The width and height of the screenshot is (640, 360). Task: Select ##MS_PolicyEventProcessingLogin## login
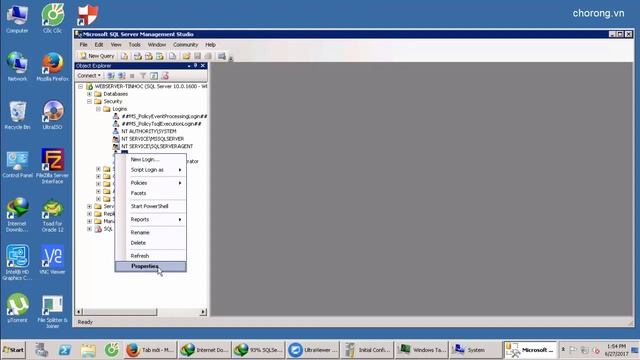pos(164,116)
